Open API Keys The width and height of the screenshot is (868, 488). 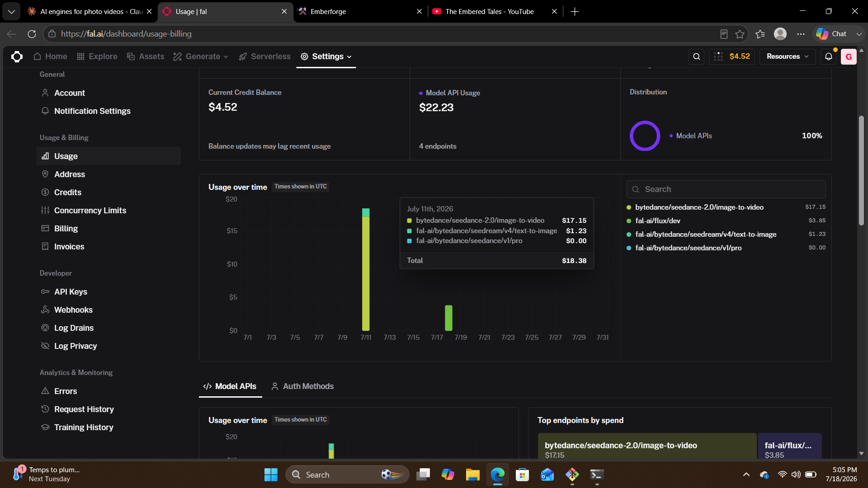(108, 291)
